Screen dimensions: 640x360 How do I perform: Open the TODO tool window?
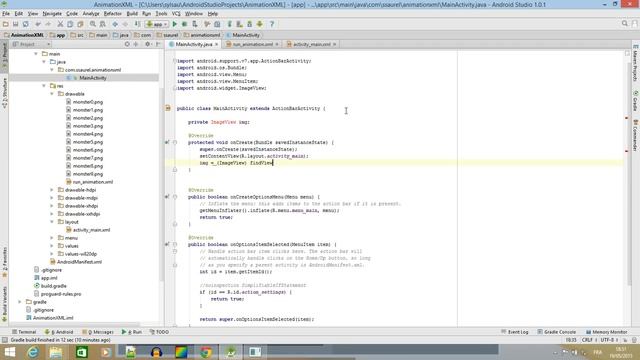(159, 332)
